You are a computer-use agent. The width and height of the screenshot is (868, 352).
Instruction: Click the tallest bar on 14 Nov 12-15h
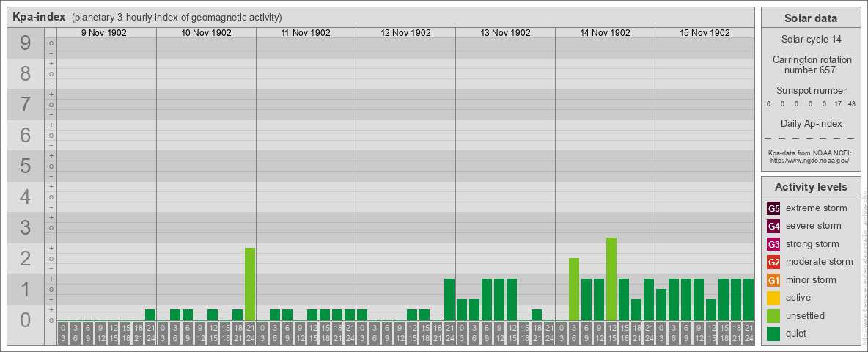click(611, 279)
